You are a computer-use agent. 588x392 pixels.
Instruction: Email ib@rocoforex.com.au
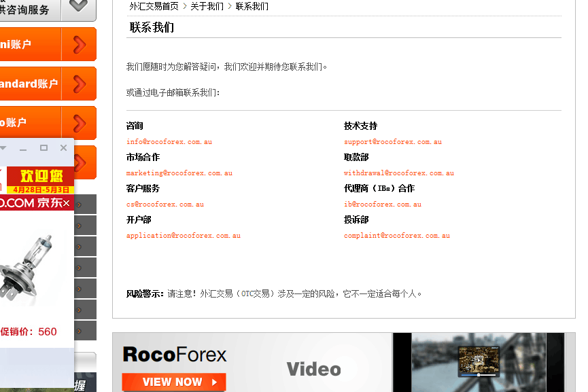tap(383, 204)
